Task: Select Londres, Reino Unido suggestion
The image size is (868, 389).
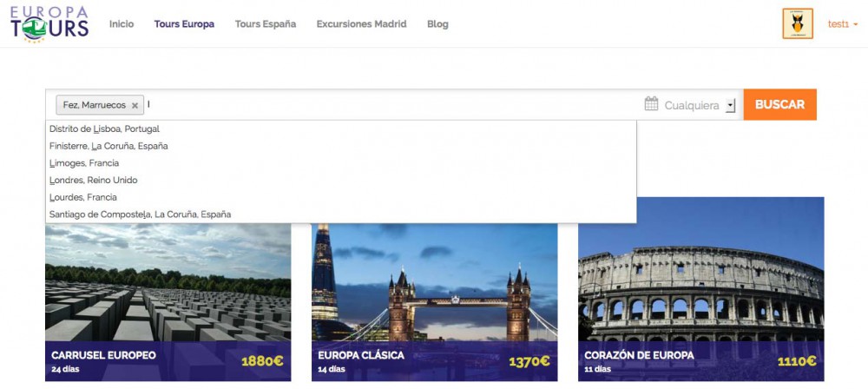Action: 93,180
